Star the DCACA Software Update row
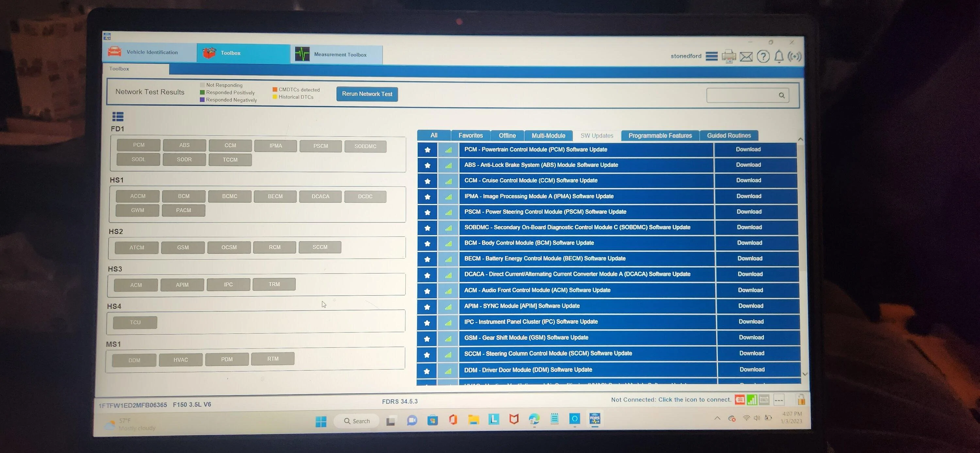This screenshot has width=980, height=453. coord(427,275)
